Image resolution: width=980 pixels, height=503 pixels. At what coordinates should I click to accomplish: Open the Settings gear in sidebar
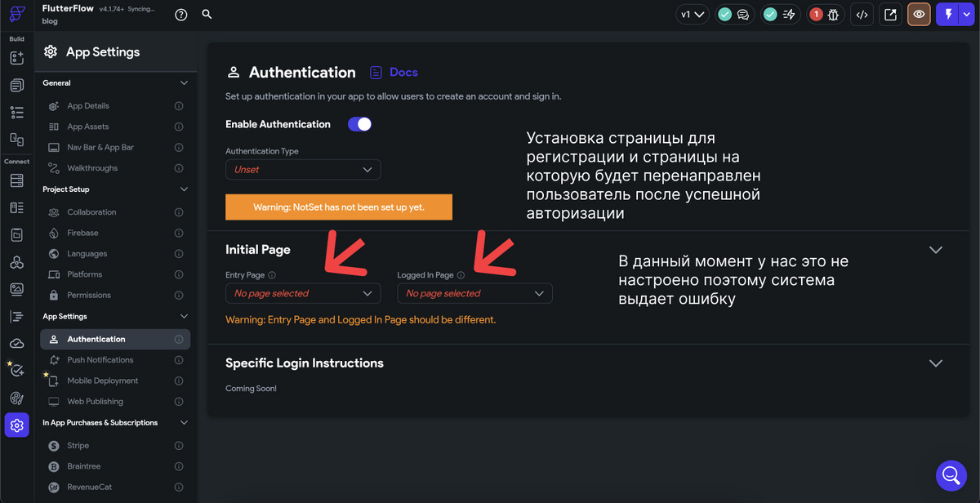pyautogui.click(x=17, y=425)
